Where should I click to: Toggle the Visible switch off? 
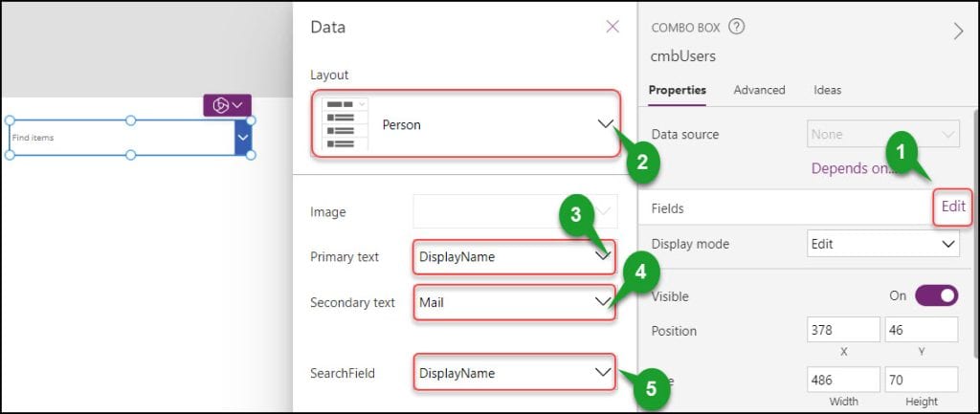936,295
